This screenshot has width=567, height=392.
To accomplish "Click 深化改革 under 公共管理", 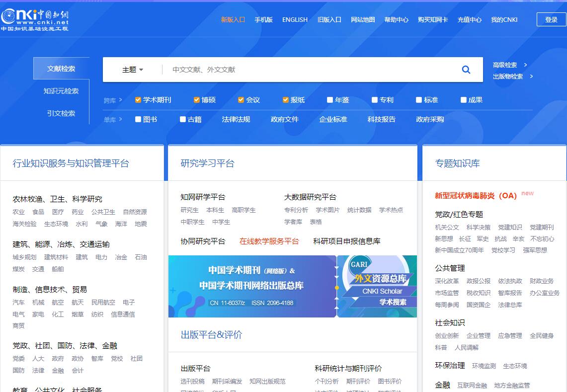I will pos(447,281).
